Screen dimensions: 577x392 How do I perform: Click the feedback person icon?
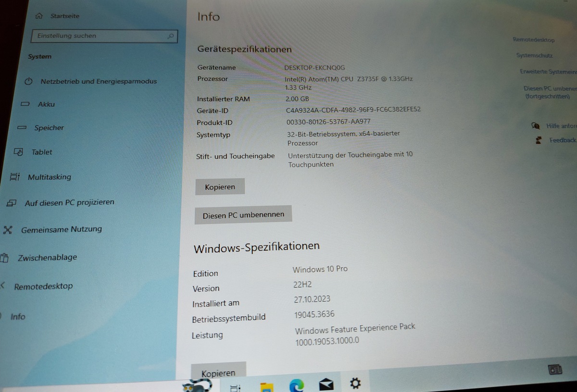click(x=539, y=140)
